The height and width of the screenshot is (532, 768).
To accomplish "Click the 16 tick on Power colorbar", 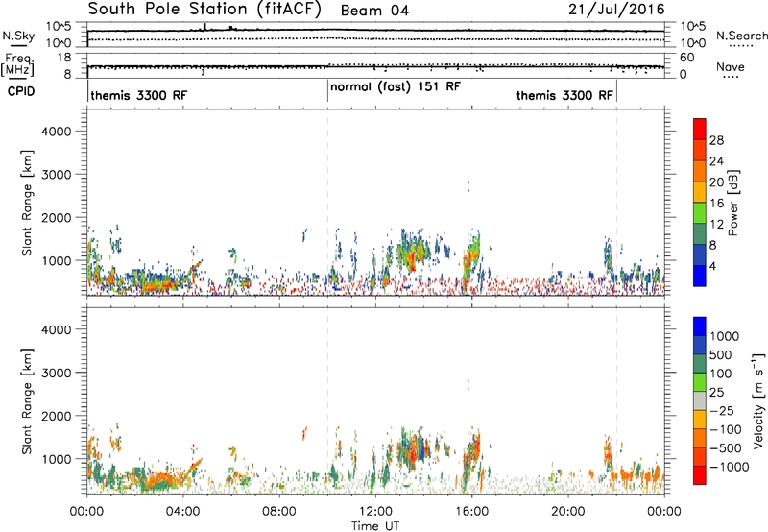I will (x=716, y=204).
